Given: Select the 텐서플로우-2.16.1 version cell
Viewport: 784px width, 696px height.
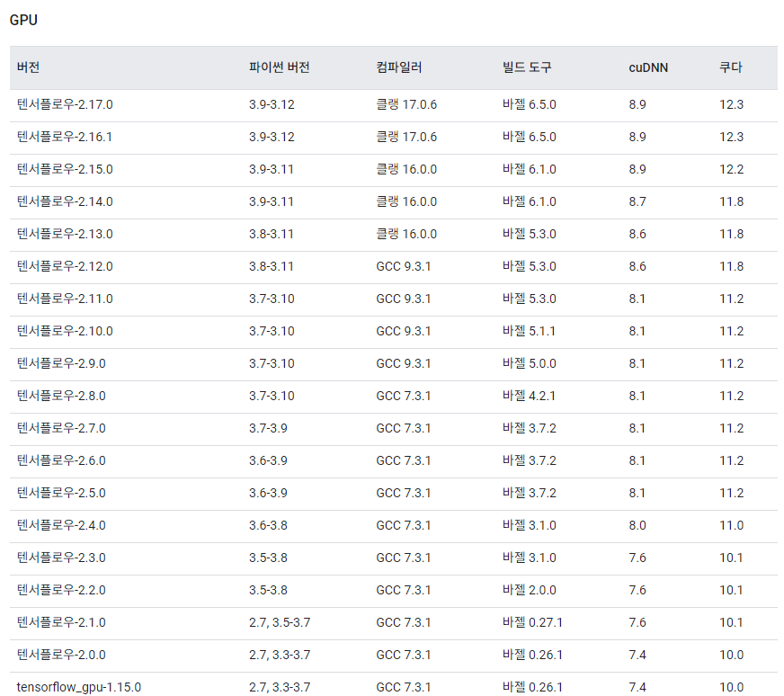Looking at the screenshot, I should (x=65, y=137).
